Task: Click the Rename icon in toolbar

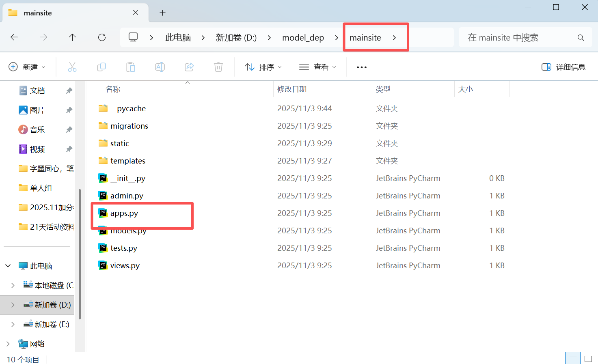Action: [160, 67]
